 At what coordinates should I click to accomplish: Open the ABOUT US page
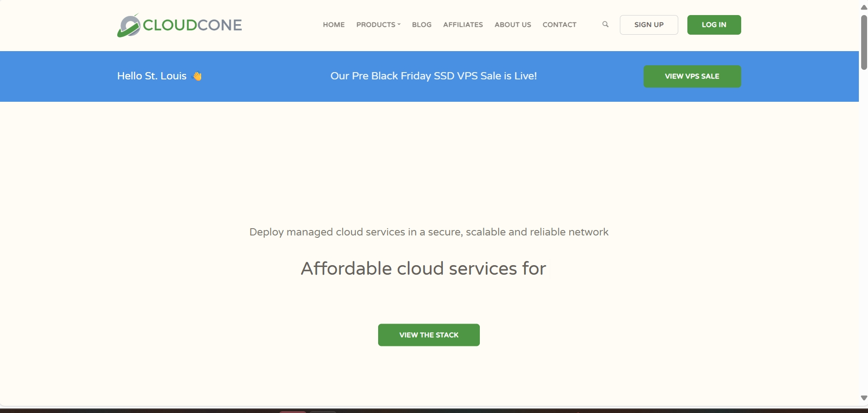tap(513, 25)
